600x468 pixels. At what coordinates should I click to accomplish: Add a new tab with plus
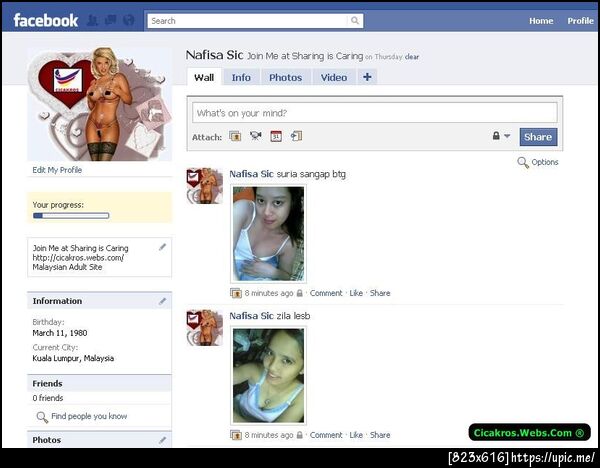click(367, 77)
